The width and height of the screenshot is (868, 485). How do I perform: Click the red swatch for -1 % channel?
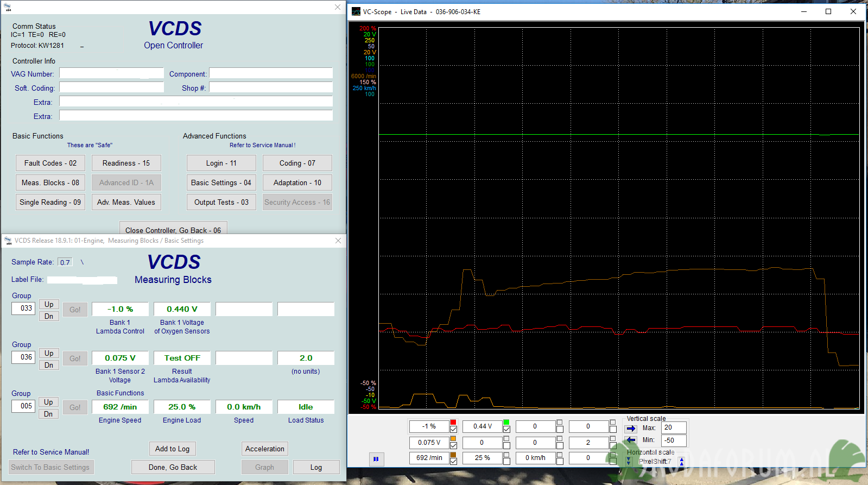(453, 422)
